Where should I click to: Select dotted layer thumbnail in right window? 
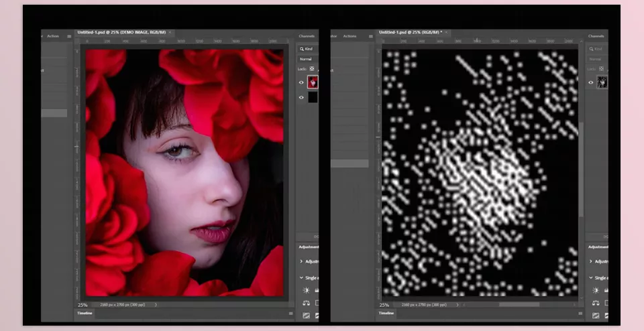602,82
